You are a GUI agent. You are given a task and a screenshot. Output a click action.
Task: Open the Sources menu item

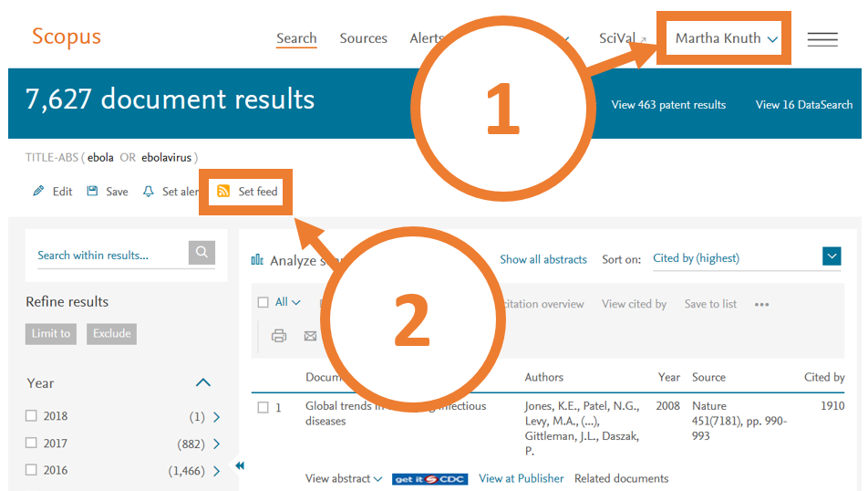coord(363,38)
